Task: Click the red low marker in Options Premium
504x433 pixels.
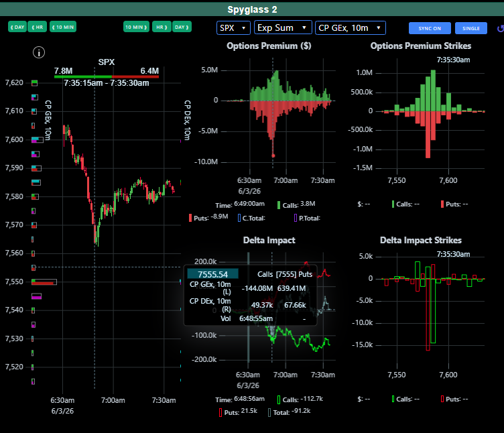Action: (x=273, y=156)
